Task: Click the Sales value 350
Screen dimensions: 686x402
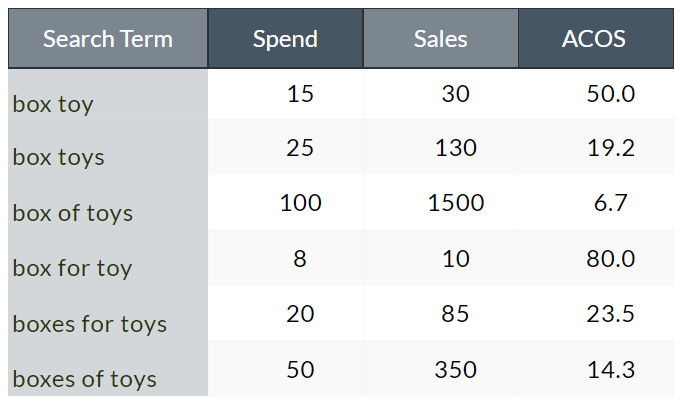Action: (455, 369)
